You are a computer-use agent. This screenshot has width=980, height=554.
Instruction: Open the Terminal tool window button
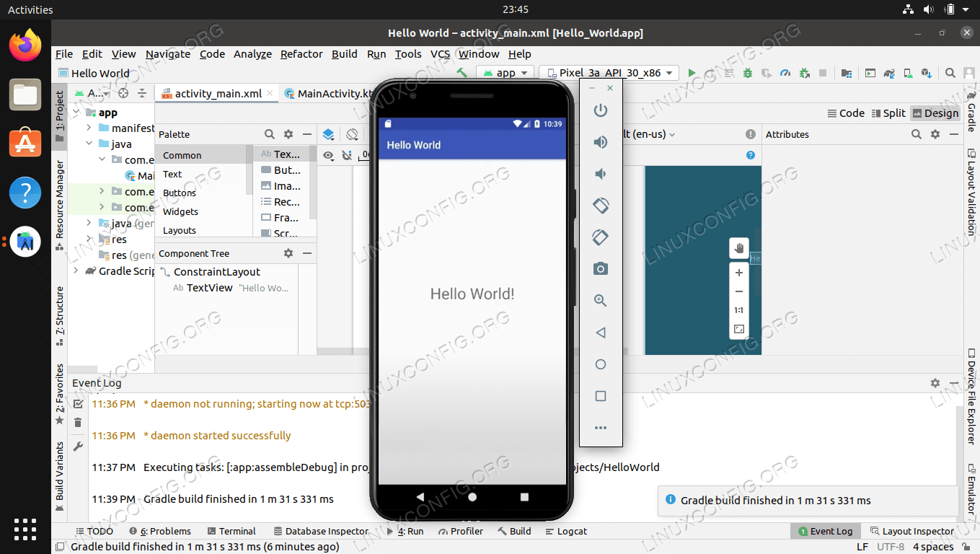tap(231, 531)
